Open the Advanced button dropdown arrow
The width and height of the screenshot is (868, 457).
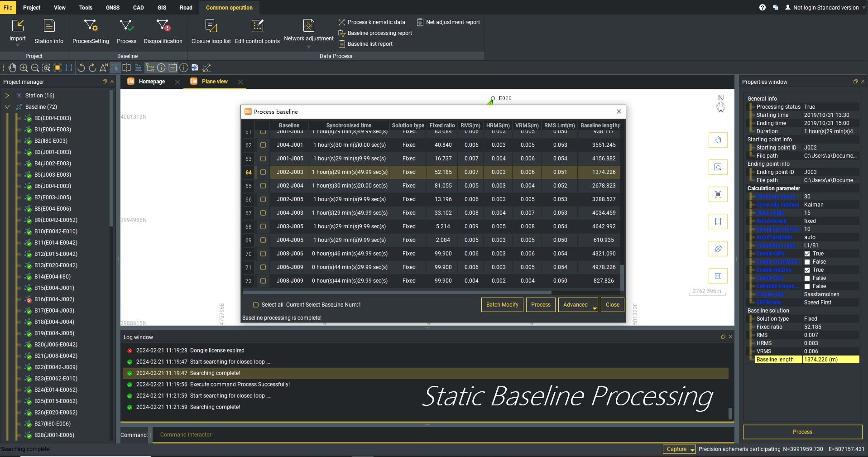click(595, 308)
